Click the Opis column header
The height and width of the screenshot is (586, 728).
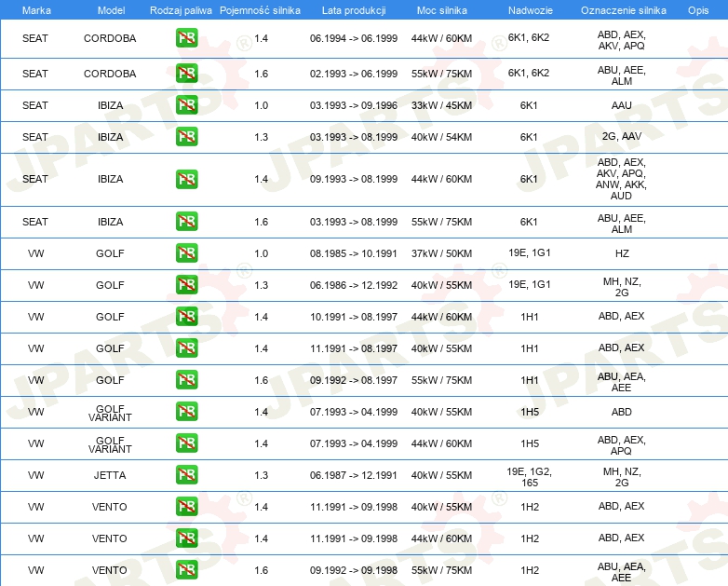click(x=698, y=10)
